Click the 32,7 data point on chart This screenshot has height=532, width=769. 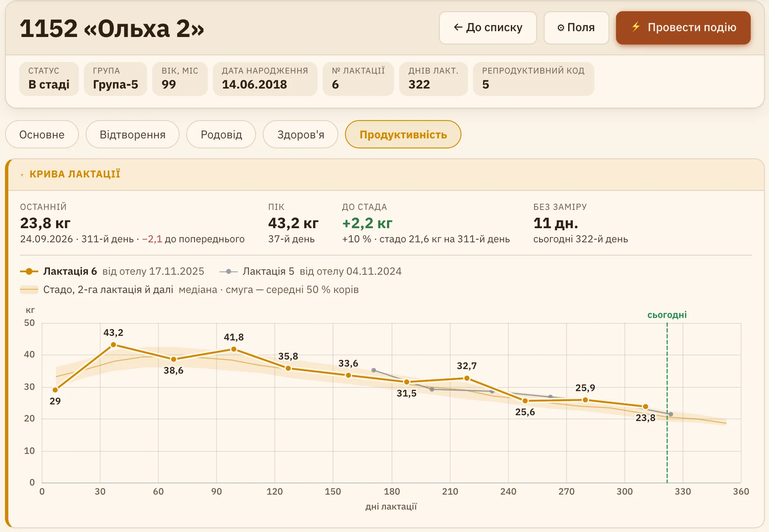pos(467,378)
